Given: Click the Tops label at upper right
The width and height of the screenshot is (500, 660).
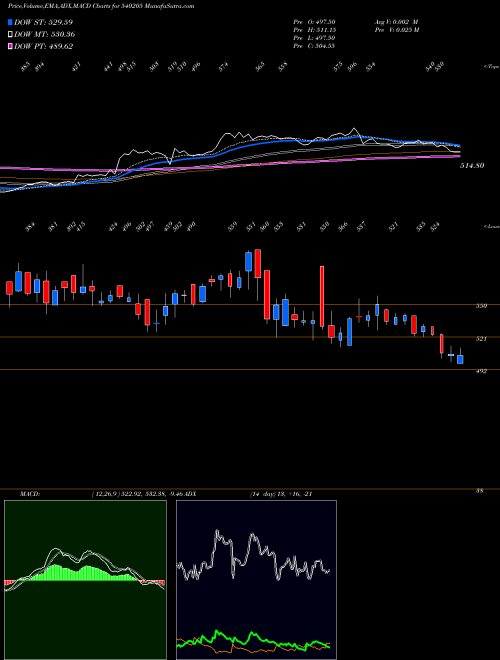Looking at the screenshot, I should 492,67.
